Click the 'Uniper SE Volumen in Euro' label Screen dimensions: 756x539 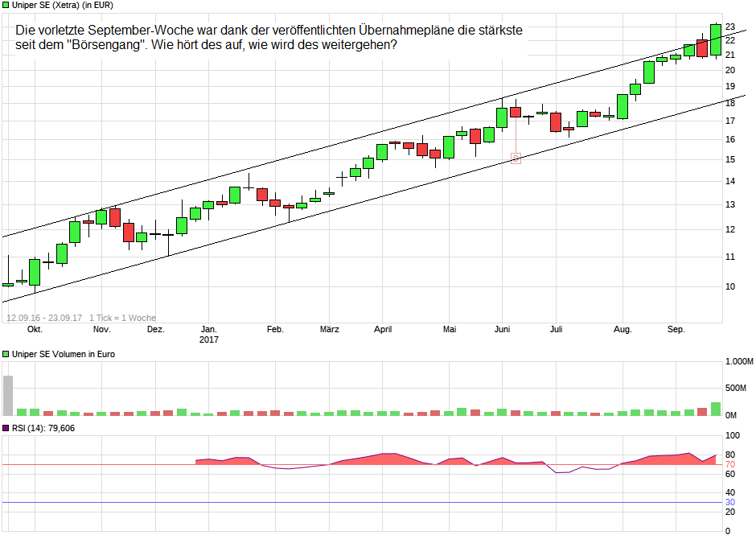coord(64,354)
